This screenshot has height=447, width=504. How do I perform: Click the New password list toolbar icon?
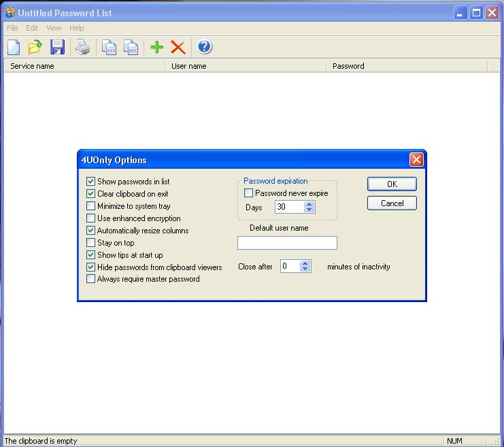[14, 47]
